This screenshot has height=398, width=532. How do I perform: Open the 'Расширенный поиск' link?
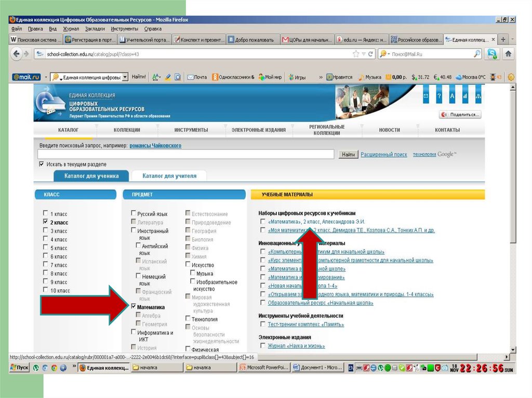tap(384, 155)
